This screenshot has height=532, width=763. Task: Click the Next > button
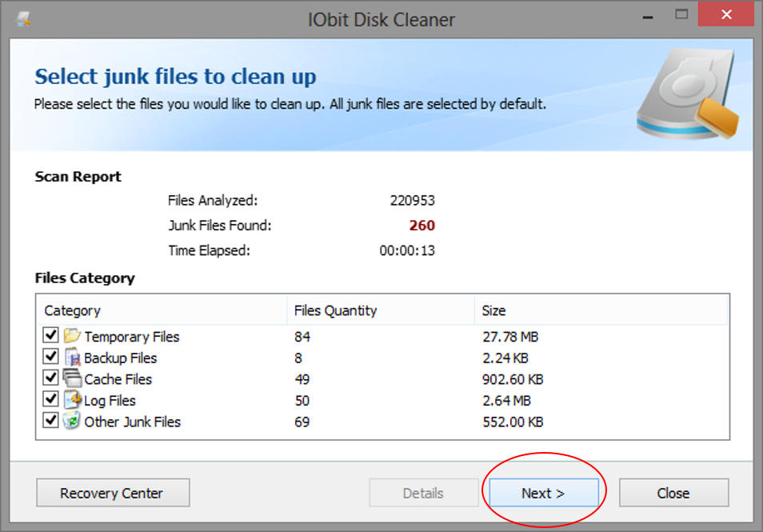[544, 493]
